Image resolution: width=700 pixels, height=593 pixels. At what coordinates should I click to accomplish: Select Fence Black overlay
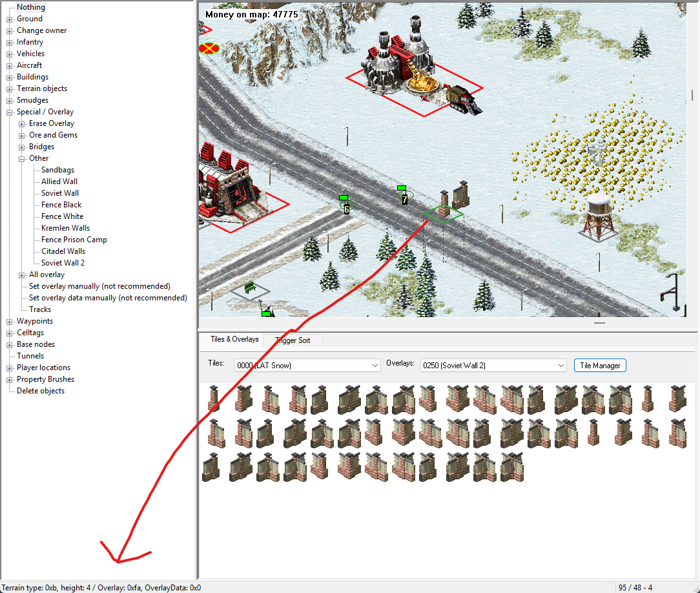coord(61,205)
